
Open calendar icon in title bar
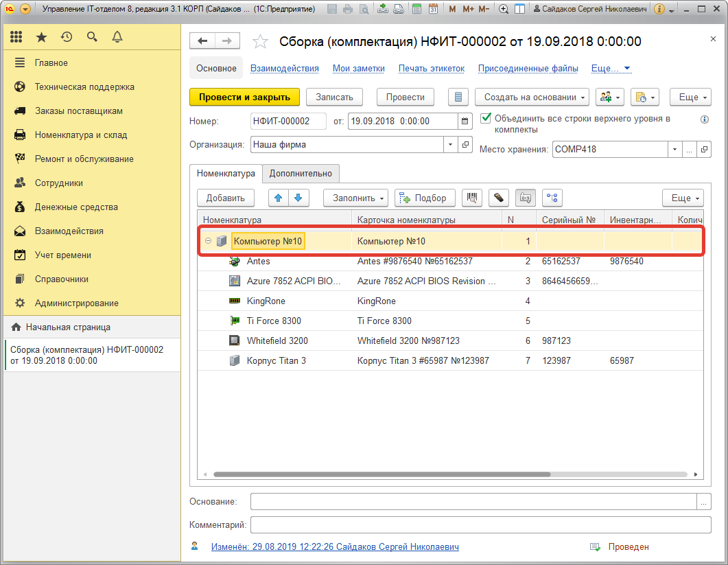click(x=433, y=9)
